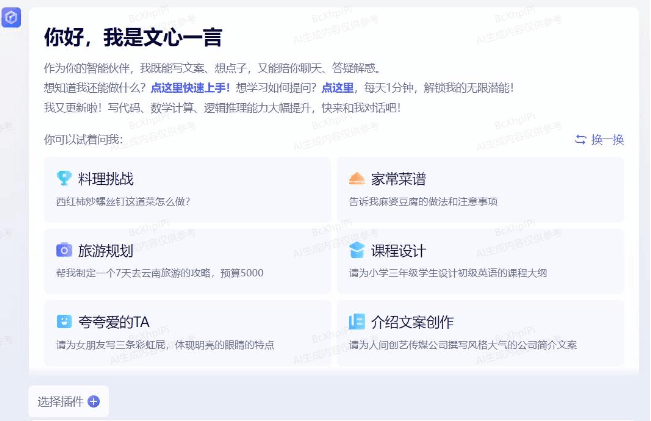
Task: Click the 换一换 text to shuffle suggestions
Action: click(x=608, y=140)
